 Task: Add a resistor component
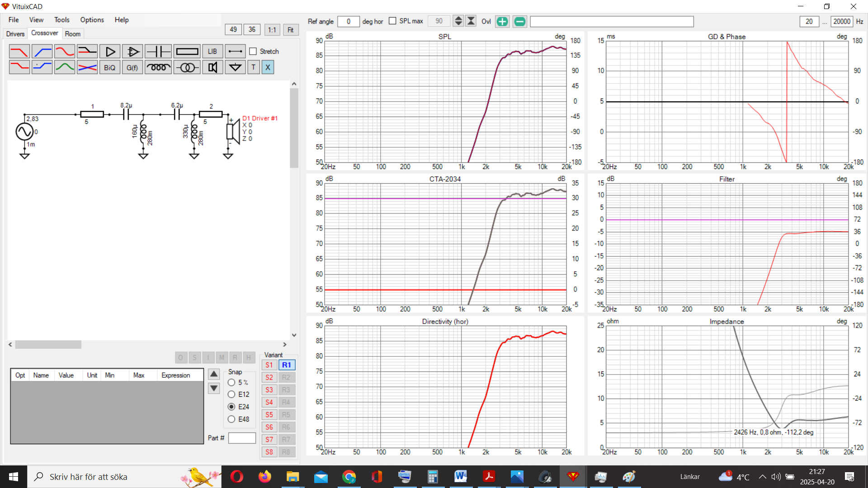point(187,52)
